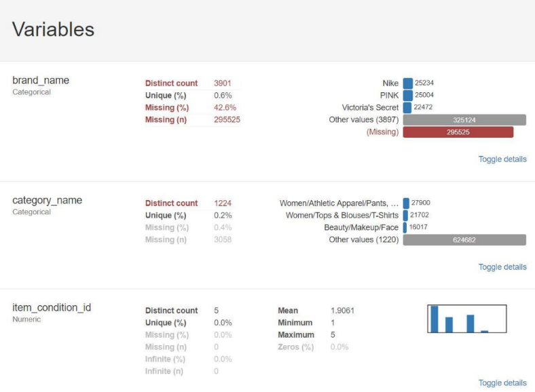
Task: Select the Women/Tops & Blouses/T-Shirts bar
Action: [405, 215]
